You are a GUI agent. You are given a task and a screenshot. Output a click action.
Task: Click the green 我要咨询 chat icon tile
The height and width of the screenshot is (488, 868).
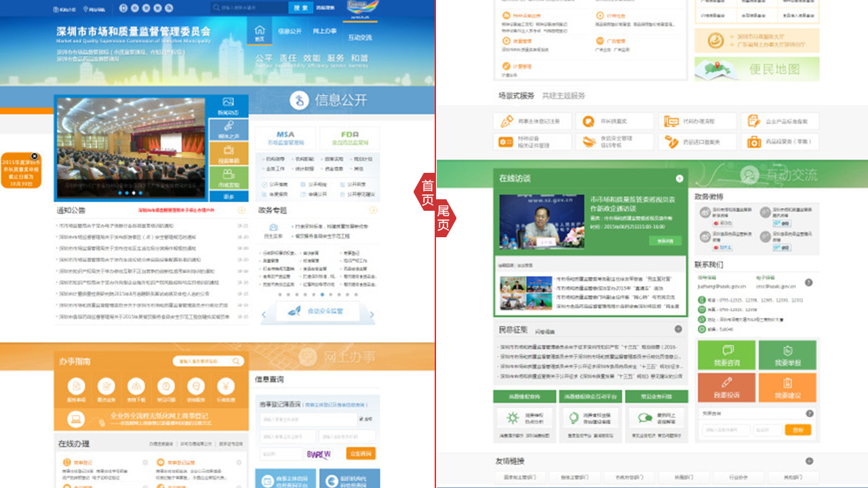[726, 354]
